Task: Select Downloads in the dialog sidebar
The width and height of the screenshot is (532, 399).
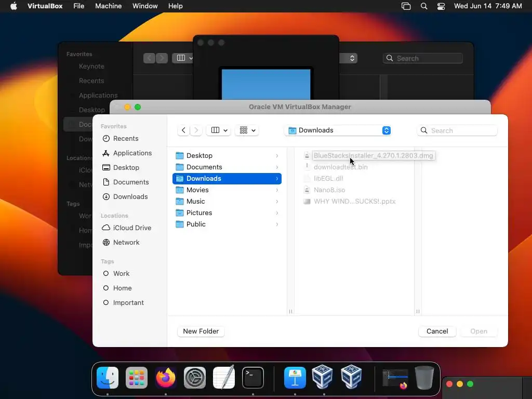Action: click(x=130, y=197)
